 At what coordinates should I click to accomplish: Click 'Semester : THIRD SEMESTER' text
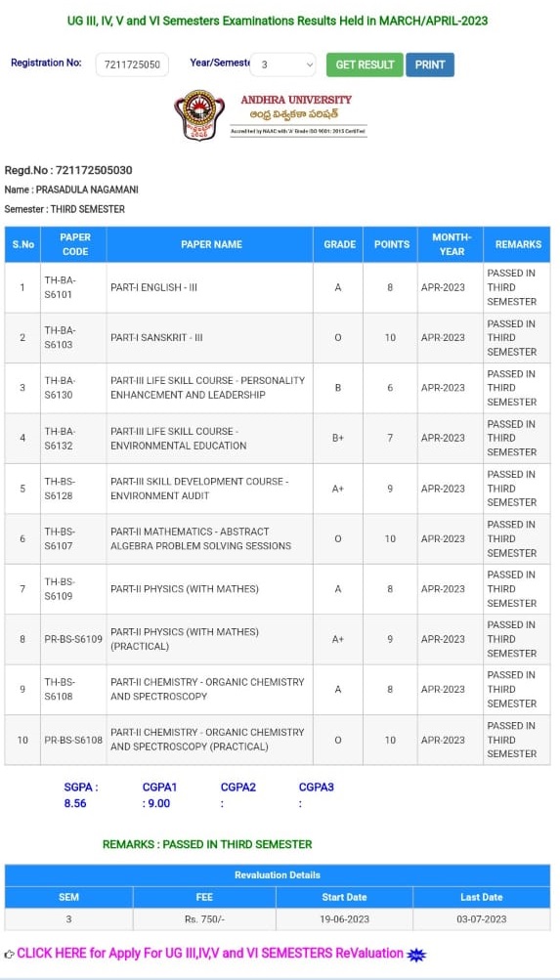[65, 209]
